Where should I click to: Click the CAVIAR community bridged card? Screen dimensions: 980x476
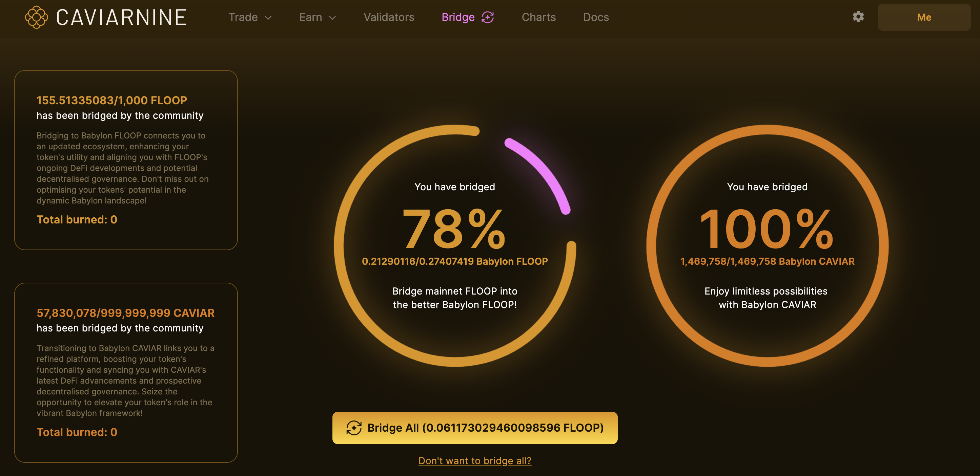click(x=126, y=372)
